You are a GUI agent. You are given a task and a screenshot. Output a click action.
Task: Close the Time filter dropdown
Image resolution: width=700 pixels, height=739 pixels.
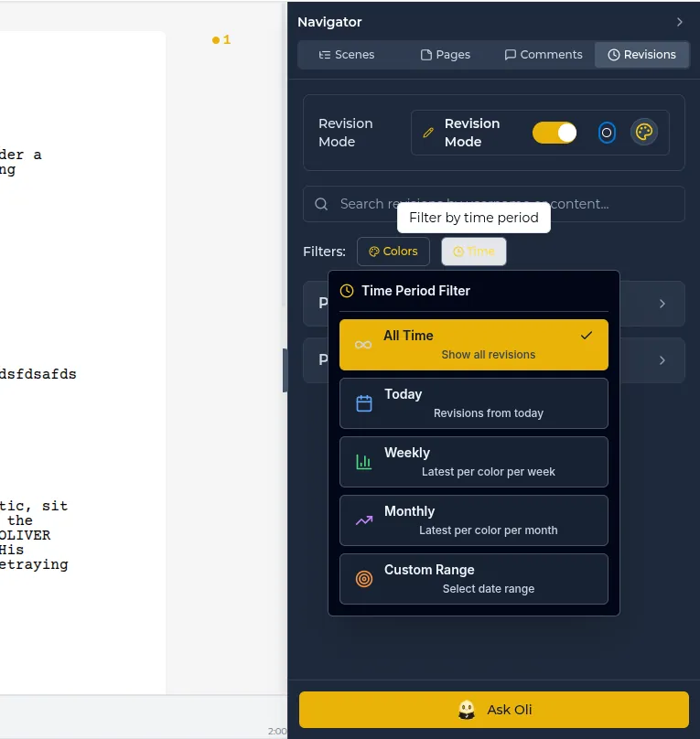[474, 252]
